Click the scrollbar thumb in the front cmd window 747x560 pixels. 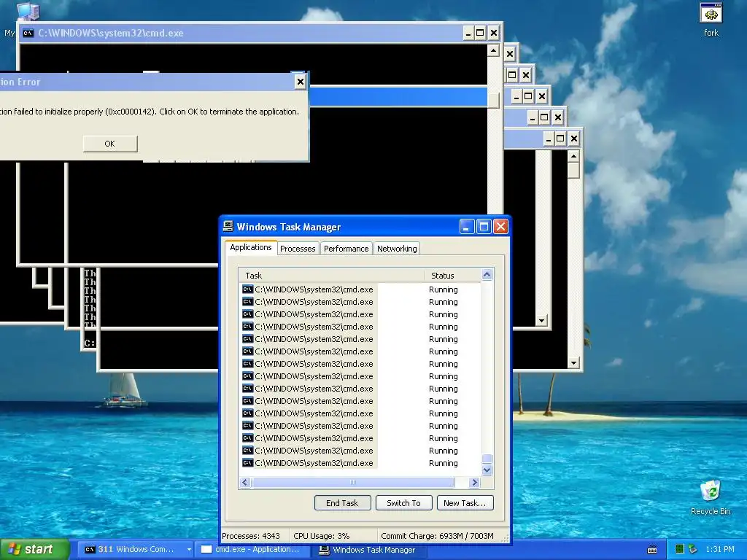pos(494,99)
